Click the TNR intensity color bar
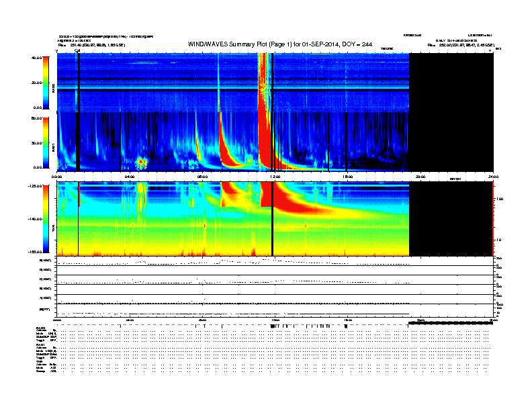Image resolution: width=532 pixels, height=411 pixels. click(x=46, y=219)
